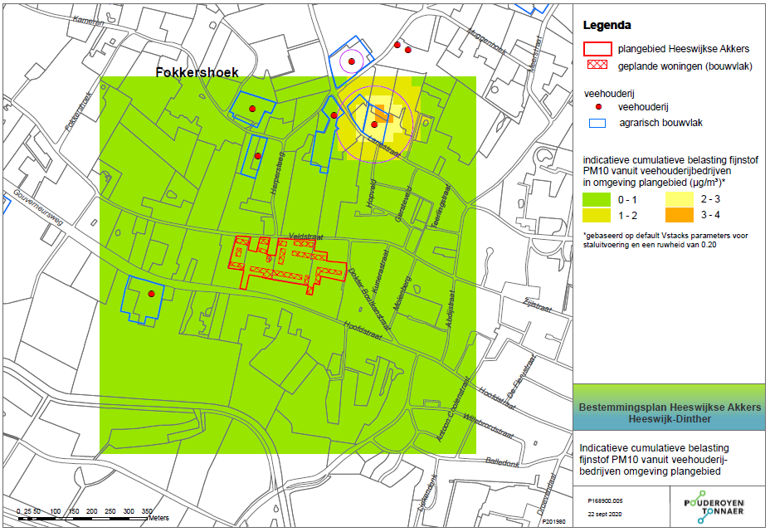
Task: Click the veehouderij dot near Hoofdstraat
Action: coord(151,294)
